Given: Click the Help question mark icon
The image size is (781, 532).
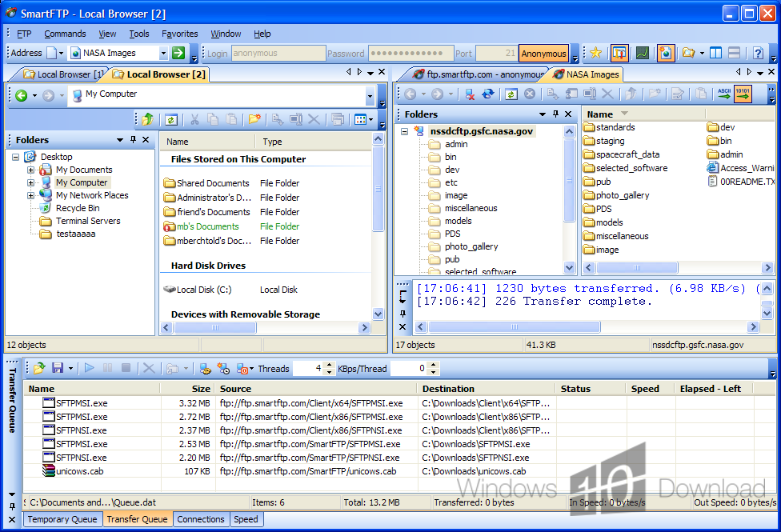Looking at the screenshot, I should [x=757, y=54].
